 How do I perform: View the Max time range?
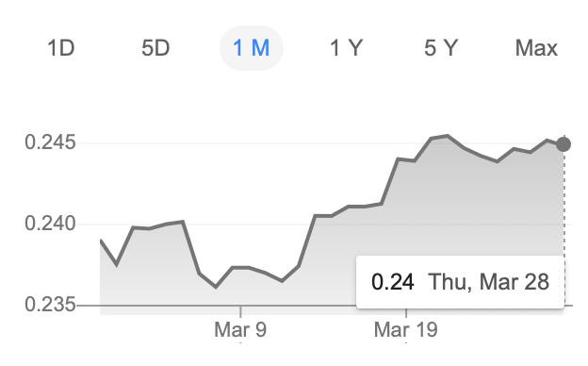[x=536, y=48]
